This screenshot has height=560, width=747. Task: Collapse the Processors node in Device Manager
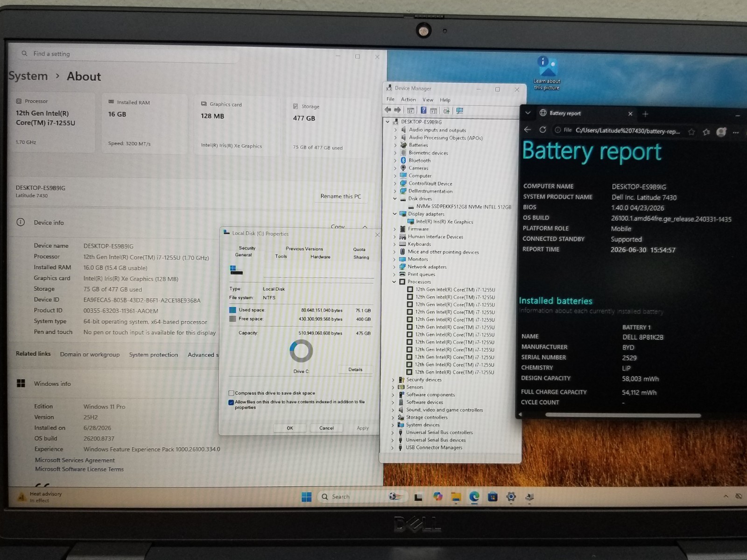pyautogui.click(x=394, y=282)
